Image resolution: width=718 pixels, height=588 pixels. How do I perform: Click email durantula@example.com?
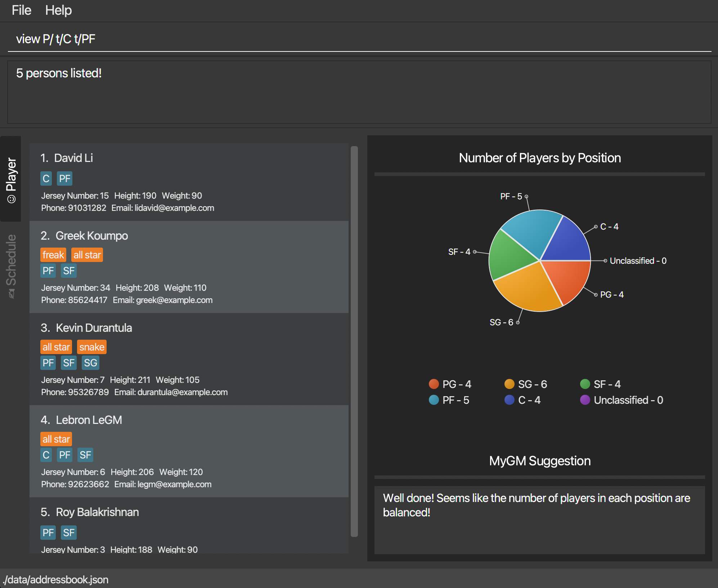pyautogui.click(x=183, y=392)
